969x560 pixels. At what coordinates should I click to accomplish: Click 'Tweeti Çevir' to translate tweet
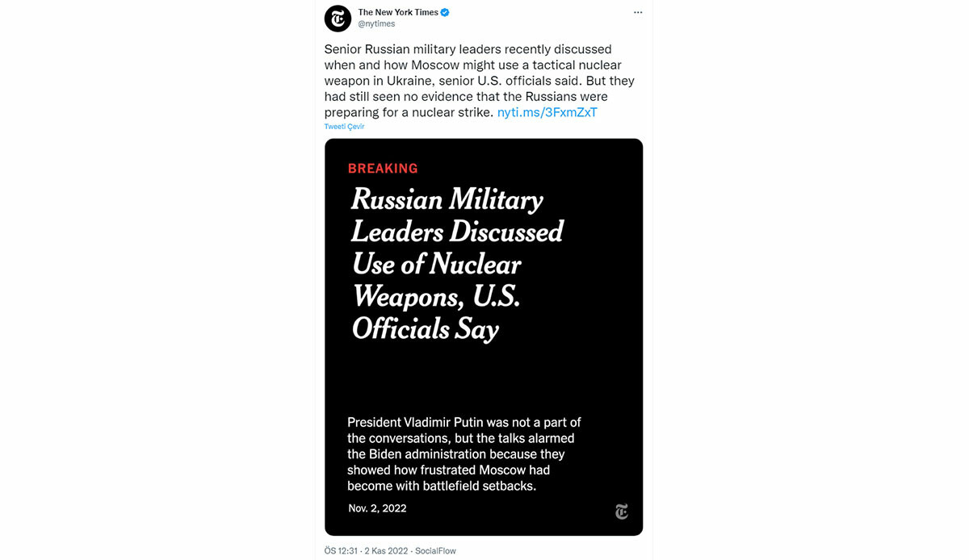(x=344, y=127)
